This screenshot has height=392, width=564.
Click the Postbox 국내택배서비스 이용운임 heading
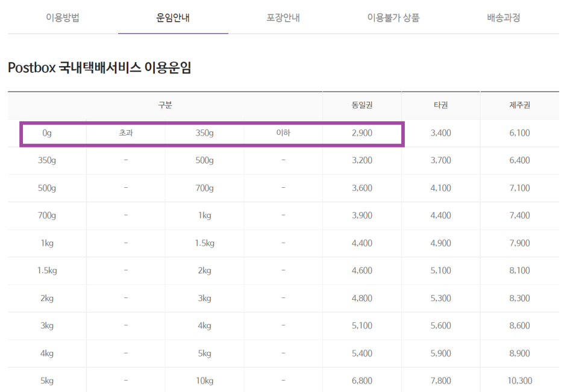click(x=99, y=67)
